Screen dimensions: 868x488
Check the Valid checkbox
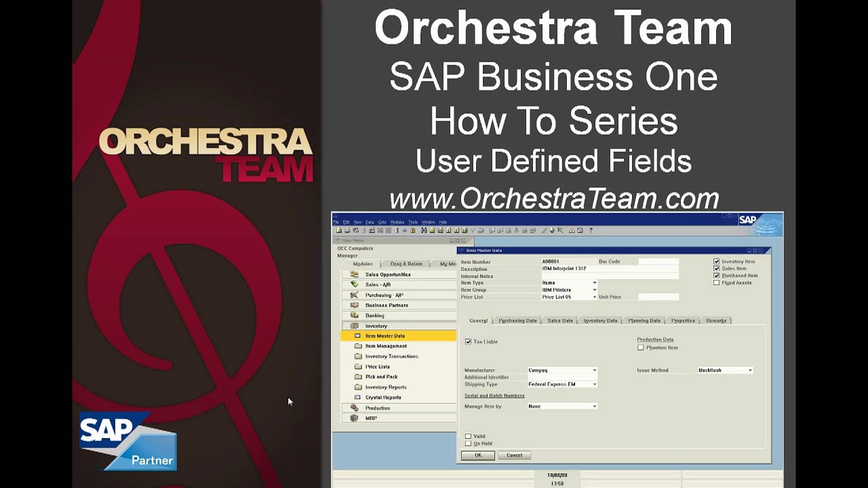point(468,436)
